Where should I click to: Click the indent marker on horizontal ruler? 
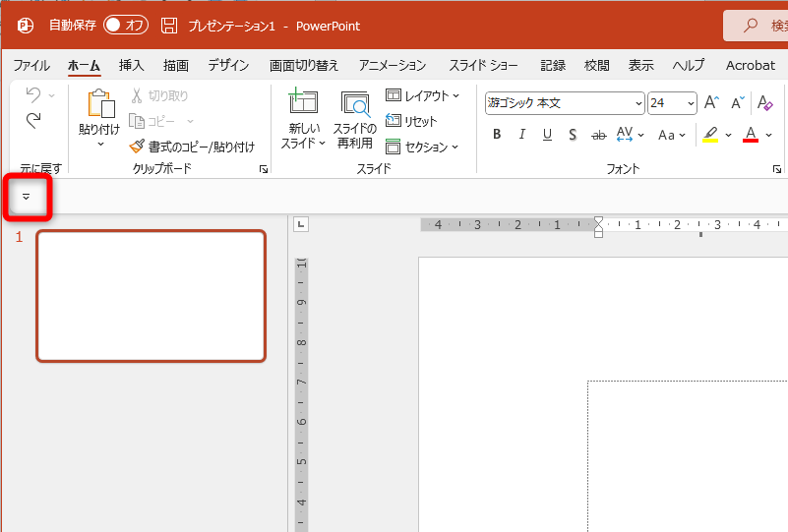pyautogui.click(x=598, y=227)
